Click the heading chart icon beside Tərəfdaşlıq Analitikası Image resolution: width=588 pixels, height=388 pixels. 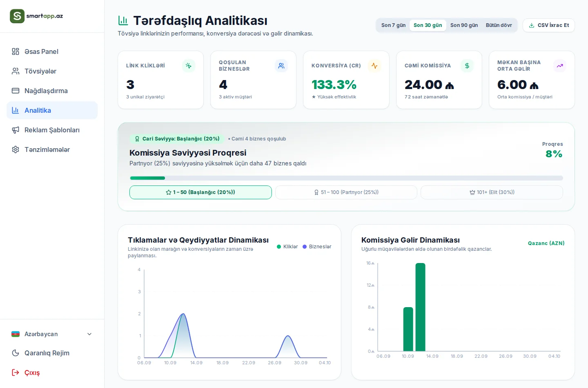(123, 20)
